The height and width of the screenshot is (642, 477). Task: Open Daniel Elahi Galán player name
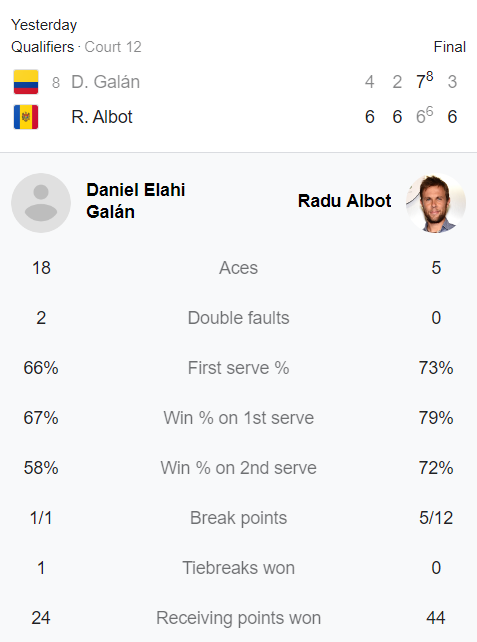tap(136, 201)
